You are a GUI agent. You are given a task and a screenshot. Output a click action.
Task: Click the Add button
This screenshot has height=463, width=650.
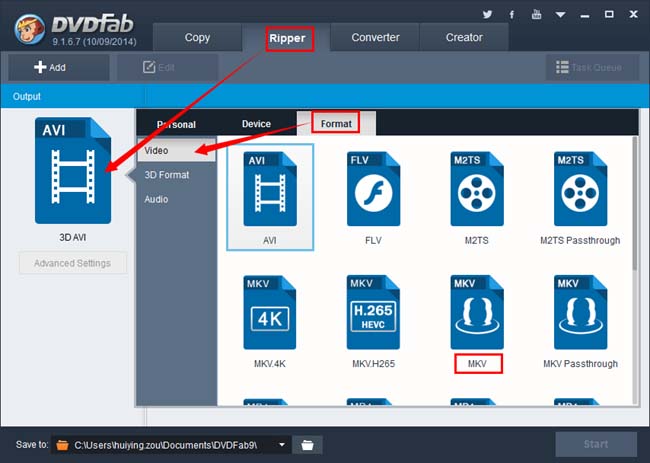[x=58, y=68]
